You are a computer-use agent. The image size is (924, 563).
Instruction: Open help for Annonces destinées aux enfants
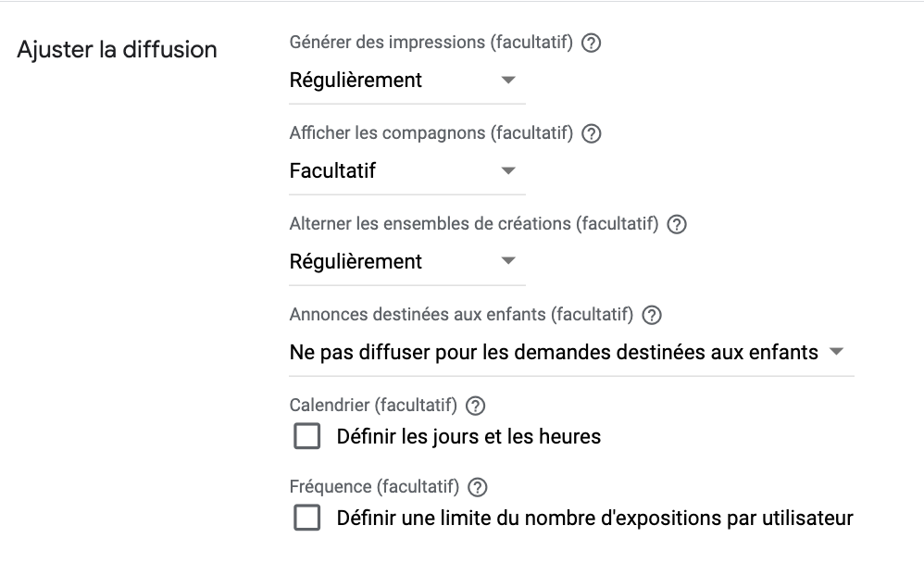pos(652,316)
